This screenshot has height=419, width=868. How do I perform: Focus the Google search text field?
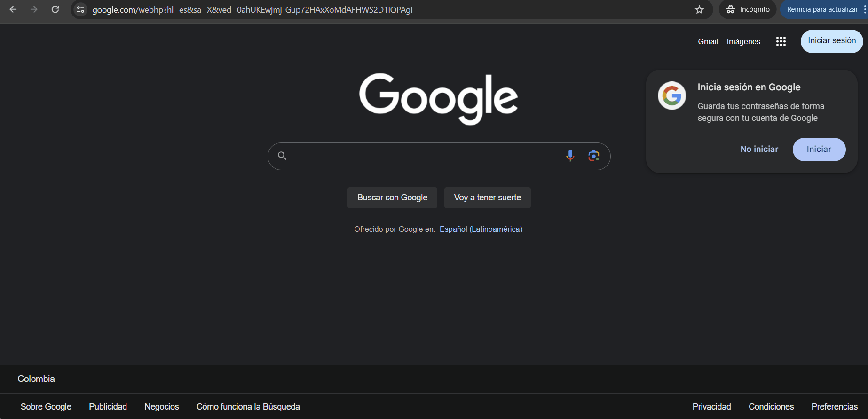pos(423,156)
